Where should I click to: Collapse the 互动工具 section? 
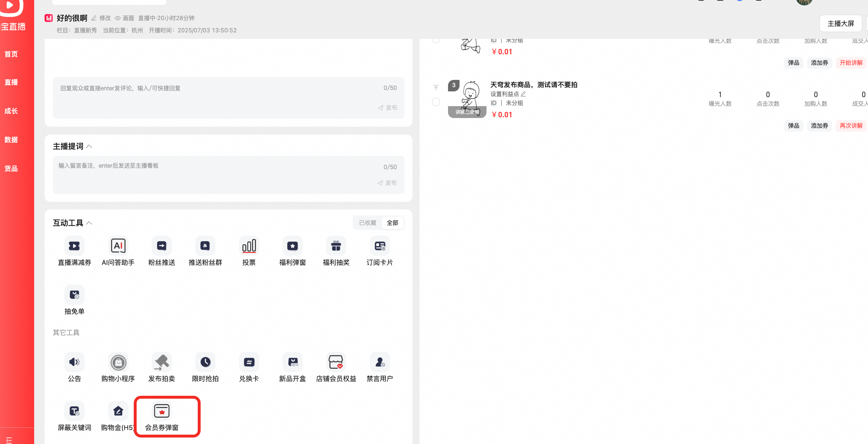pyautogui.click(x=90, y=223)
